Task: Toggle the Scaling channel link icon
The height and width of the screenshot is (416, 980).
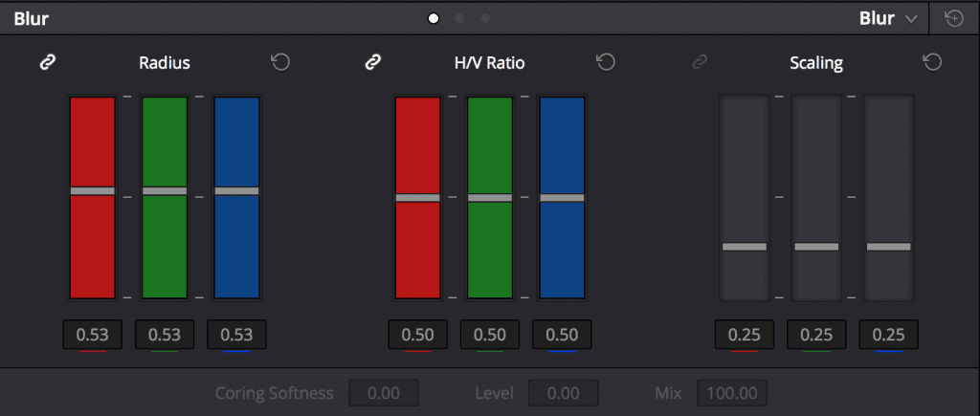Action: [700, 63]
